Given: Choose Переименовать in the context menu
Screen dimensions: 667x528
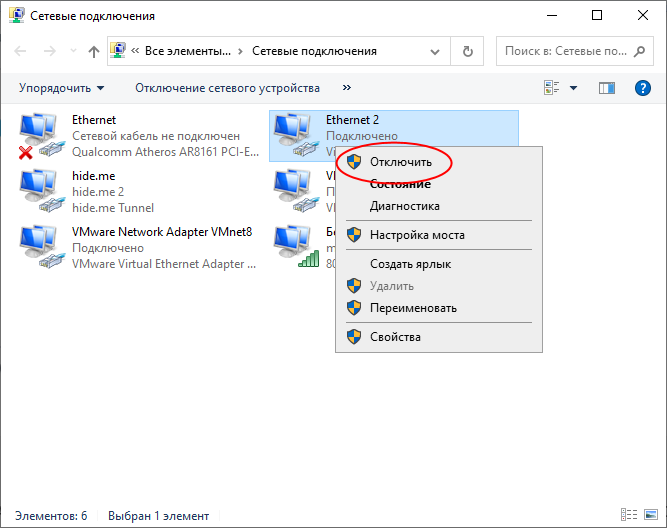Looking at the screenshot, I should coord(439,308).
